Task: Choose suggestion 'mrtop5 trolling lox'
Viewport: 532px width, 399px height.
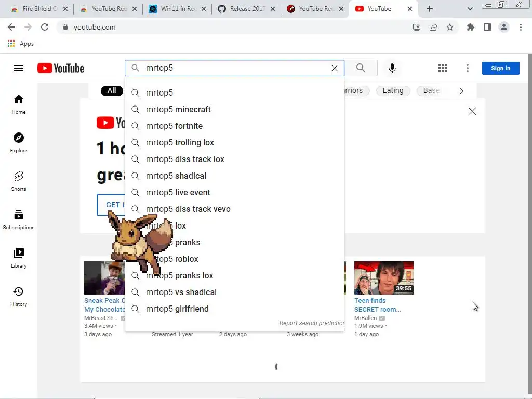Action: pyautogui.click(x=234, y=142)
